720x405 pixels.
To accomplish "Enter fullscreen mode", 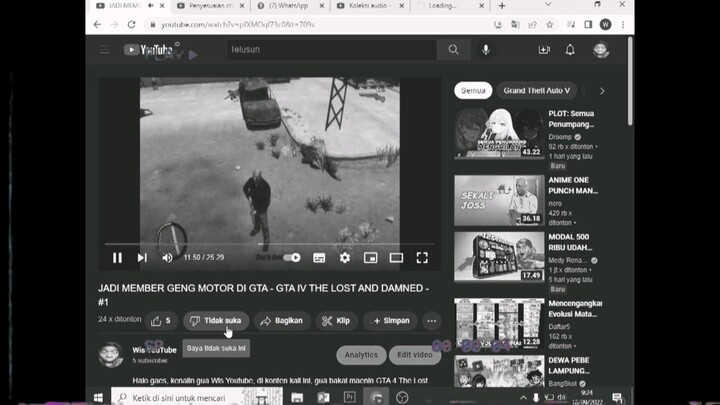I will point(422,258).
